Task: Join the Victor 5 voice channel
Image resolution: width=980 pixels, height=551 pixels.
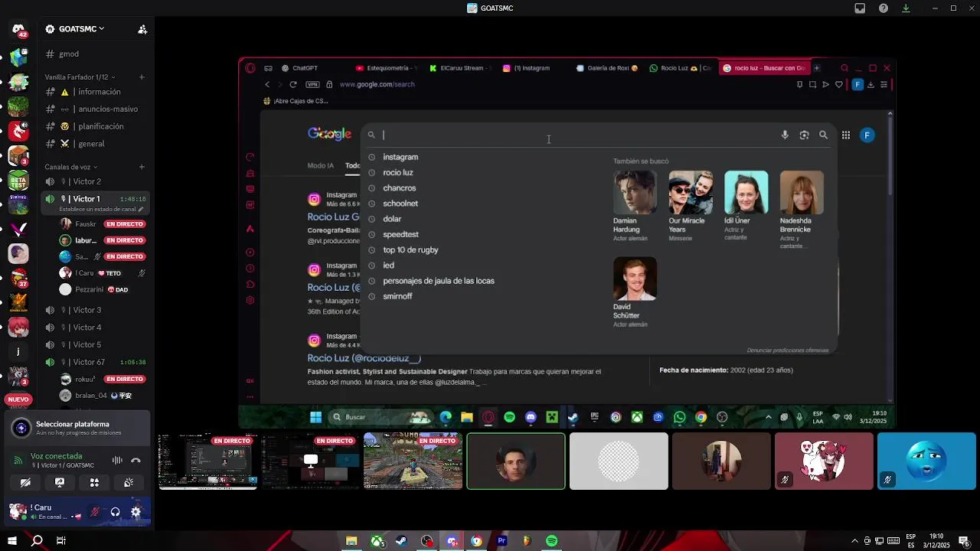Action: click(96, 344)
